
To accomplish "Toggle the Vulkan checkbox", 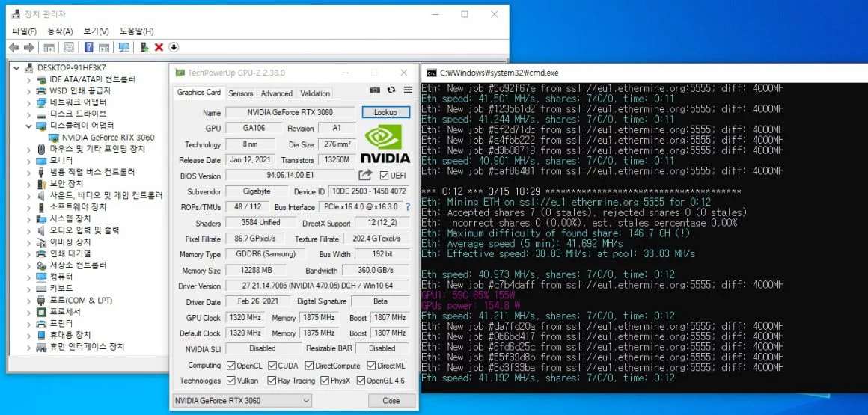I will click(231, 381).
